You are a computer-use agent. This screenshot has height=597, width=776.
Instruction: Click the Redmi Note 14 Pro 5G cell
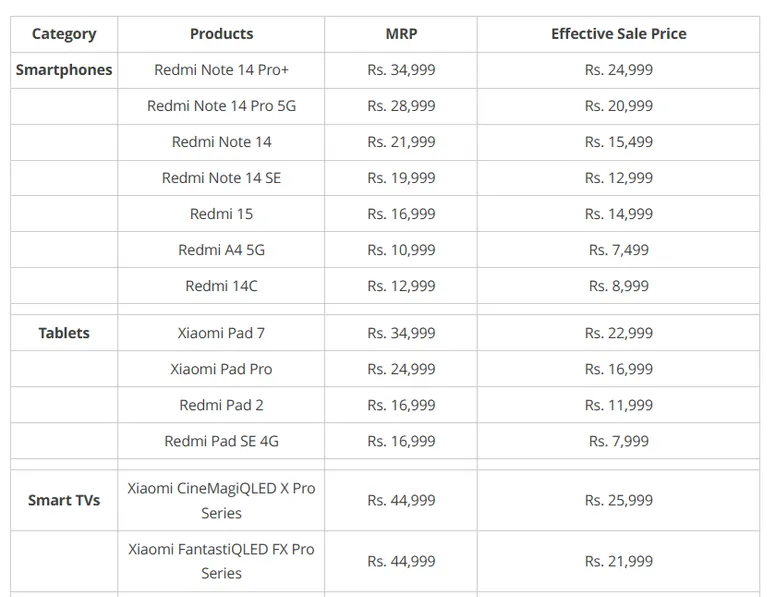point(221,106)
